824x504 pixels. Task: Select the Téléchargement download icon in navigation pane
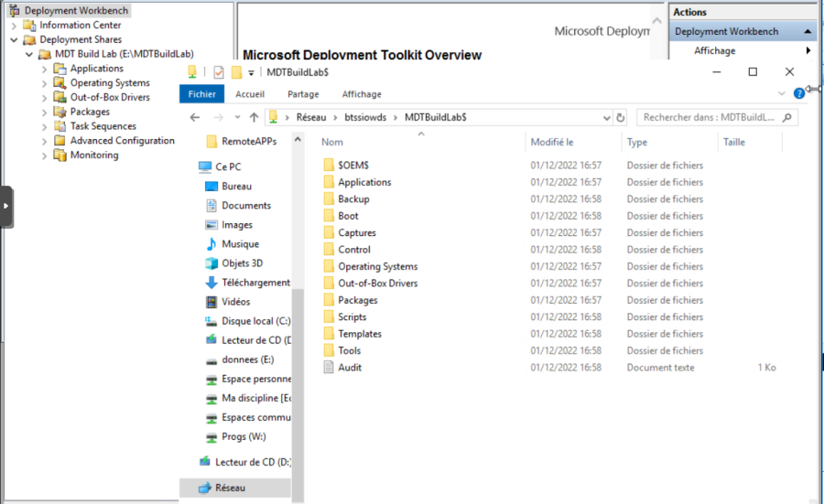click(x=211, y=283)
